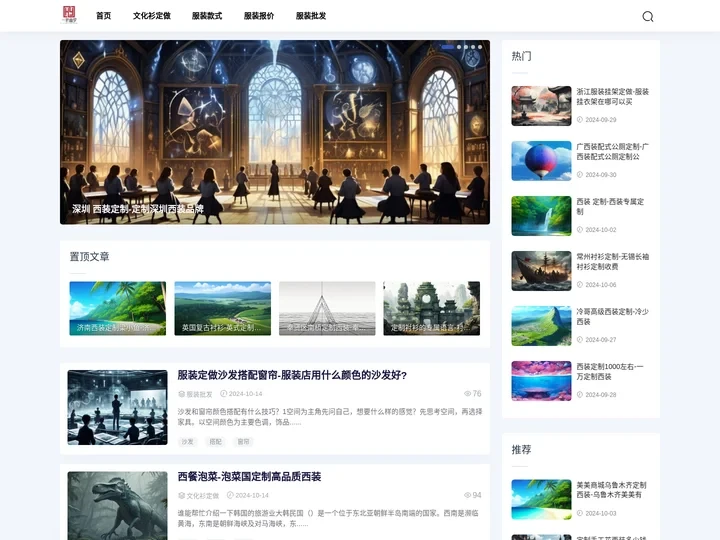Open the 服装报价 nav item

259,16
